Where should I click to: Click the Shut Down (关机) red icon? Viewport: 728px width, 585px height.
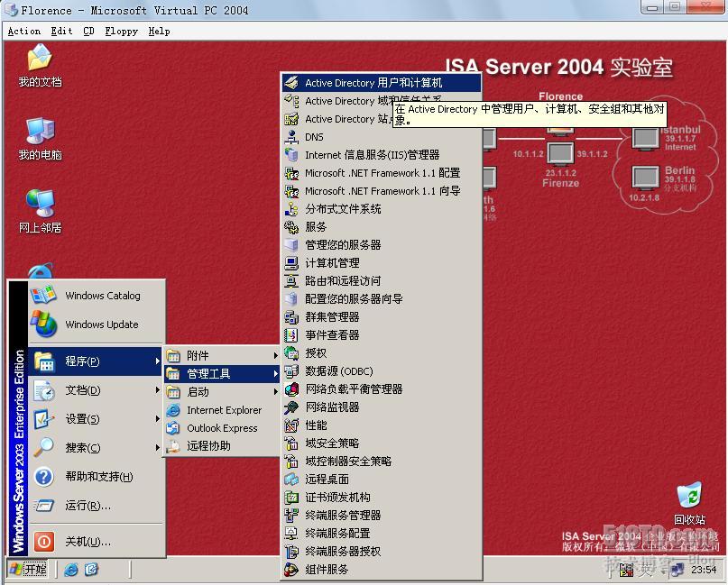pyautogui.click(x=44, y=542)
